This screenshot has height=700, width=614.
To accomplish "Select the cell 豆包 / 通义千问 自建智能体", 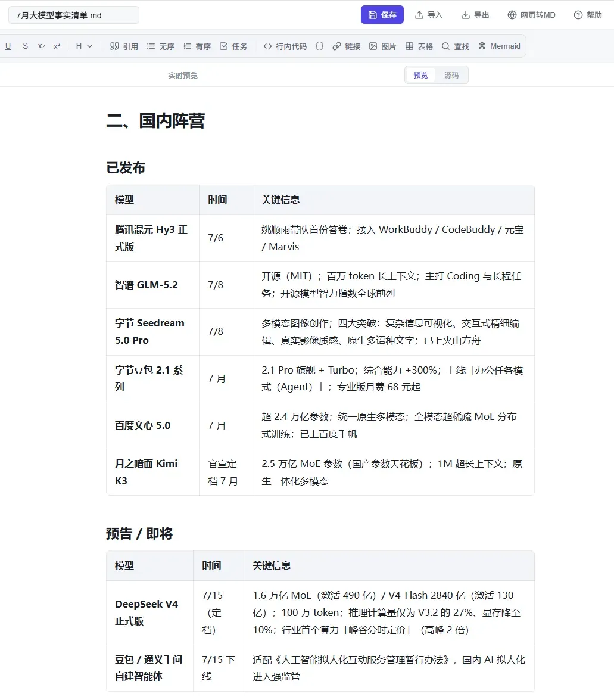I will click(x=149, y=668).
